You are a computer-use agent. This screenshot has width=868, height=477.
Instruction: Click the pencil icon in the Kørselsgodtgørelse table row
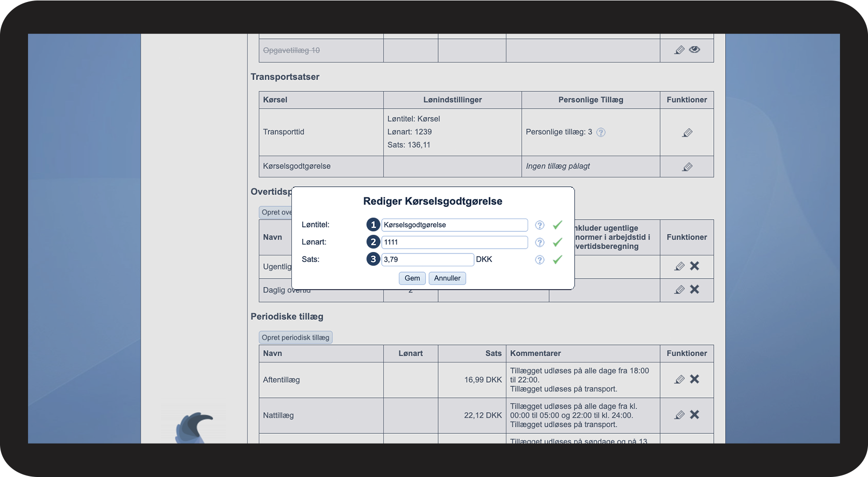coord(687,167)
